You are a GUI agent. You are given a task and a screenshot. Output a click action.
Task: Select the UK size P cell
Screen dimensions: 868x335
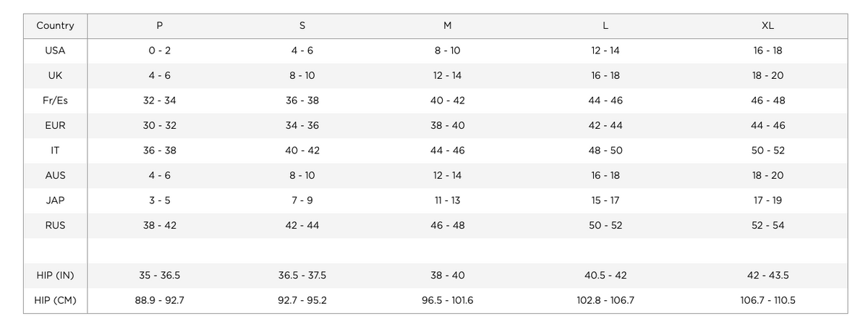159,75
